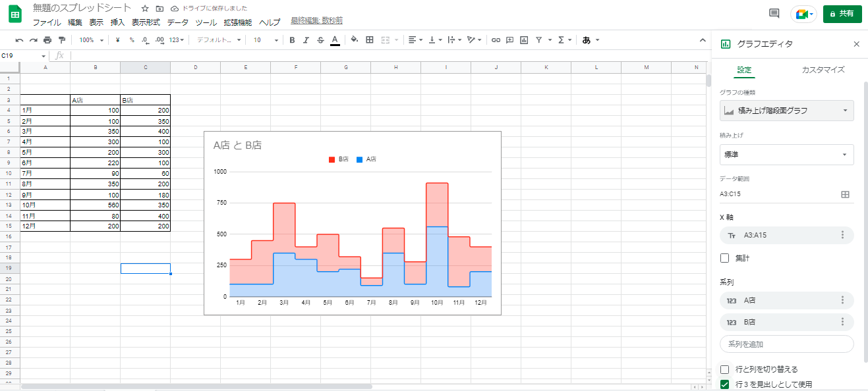Open the comment history icon
This screenshot has width=868, height=391.
774,14
